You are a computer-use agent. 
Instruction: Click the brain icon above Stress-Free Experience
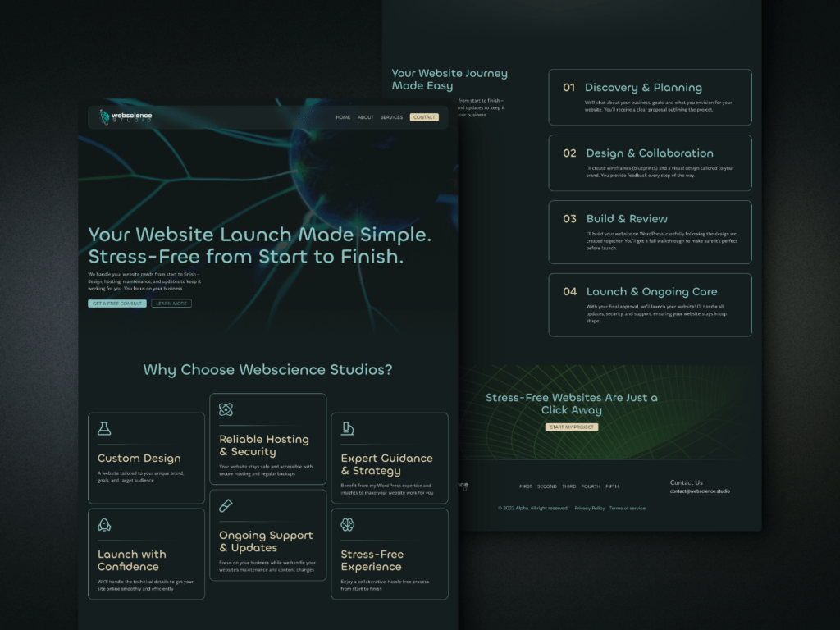pyautogui.click(x=348, y=524)
